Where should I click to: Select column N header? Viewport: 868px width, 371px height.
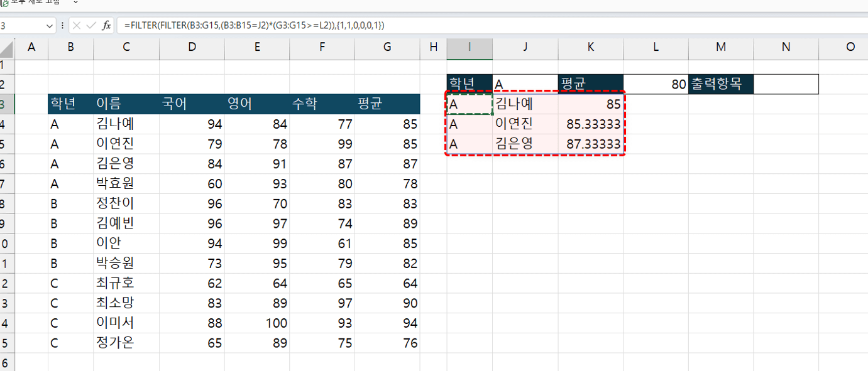(786, 47)
